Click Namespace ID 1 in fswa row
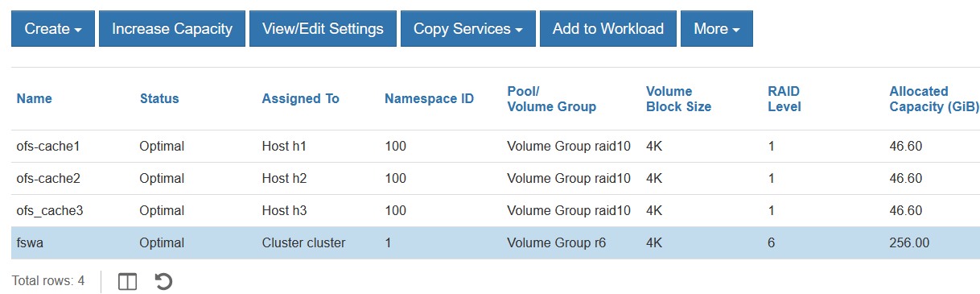The image size is (980, 294). click(388, 242)
